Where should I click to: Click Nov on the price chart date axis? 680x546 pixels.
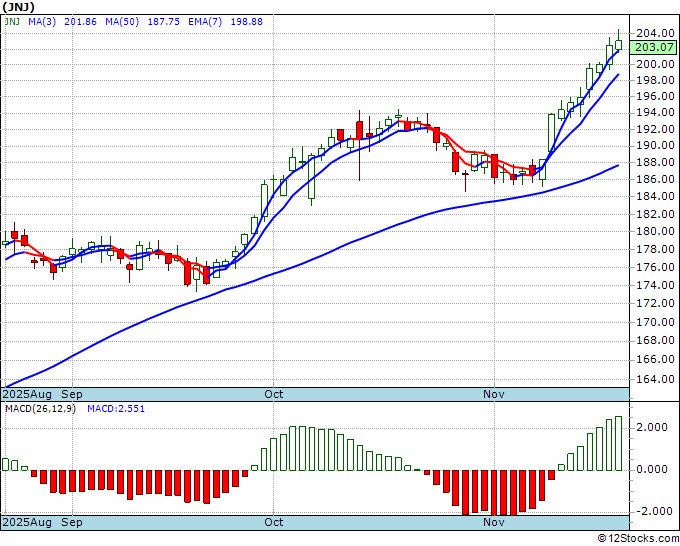point(494,394)
